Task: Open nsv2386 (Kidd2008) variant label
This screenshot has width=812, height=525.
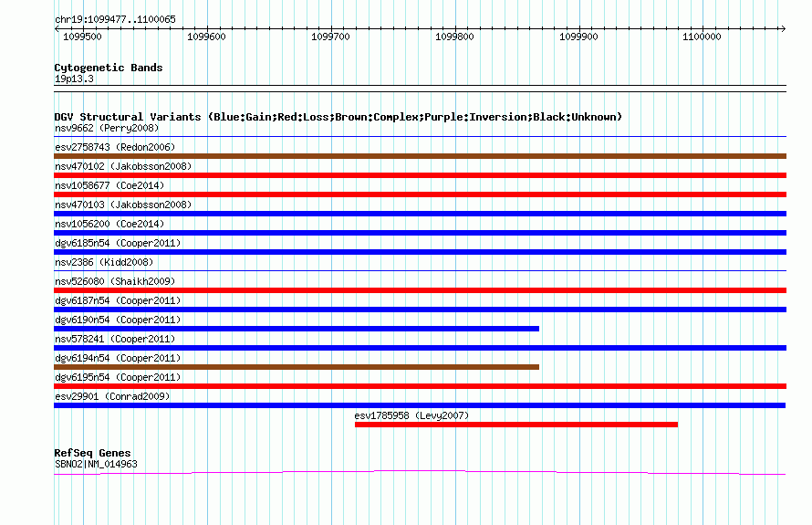Action: coord(104,262)
